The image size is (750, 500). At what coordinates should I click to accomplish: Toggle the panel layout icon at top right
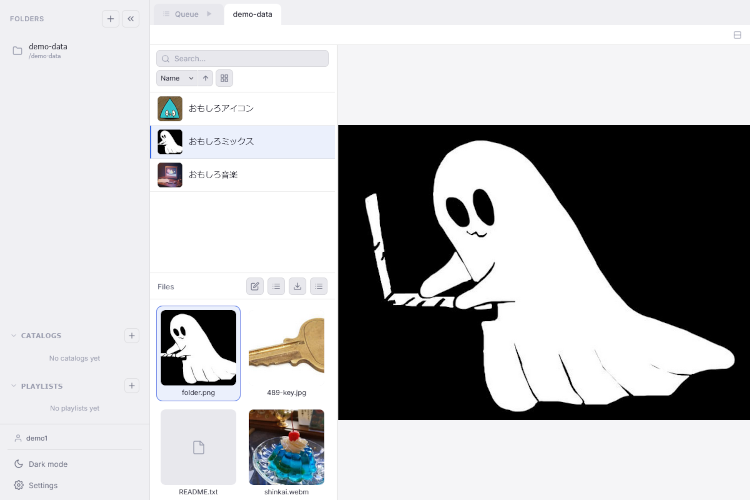tap(737, 35)
